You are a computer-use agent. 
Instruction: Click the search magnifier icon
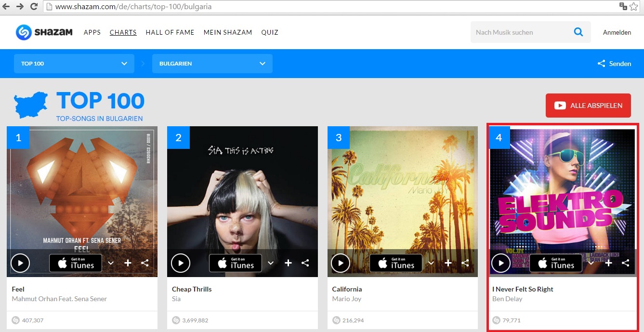[578, 32]
